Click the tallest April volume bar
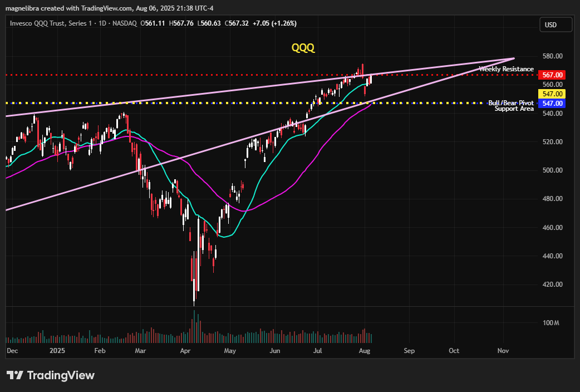 (194, 327)
